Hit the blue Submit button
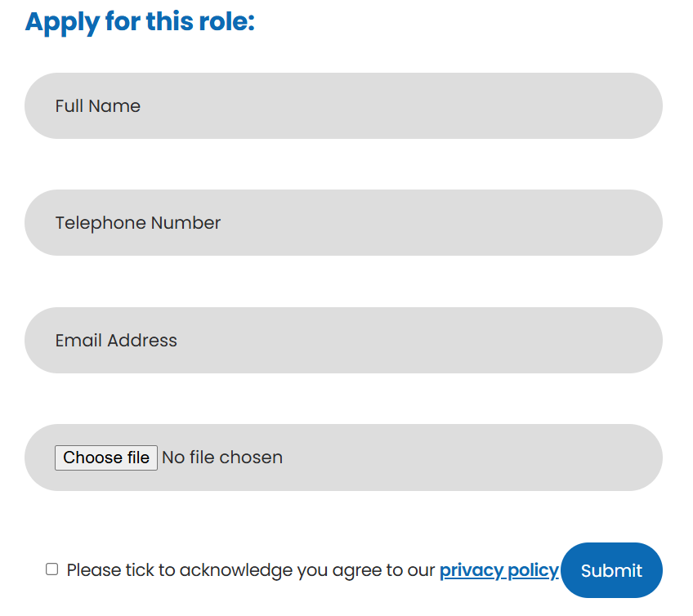The image size is (693, 616). [611, 570]
